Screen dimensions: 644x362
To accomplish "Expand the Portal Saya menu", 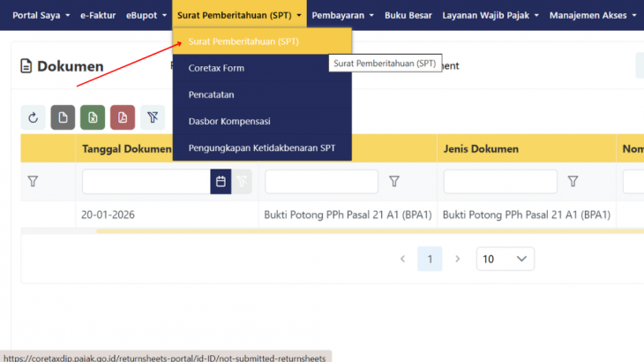I will click(41, 15).
